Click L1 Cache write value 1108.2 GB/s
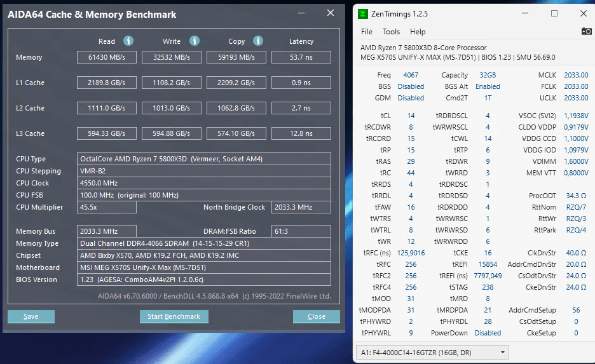 coord(172,83)
